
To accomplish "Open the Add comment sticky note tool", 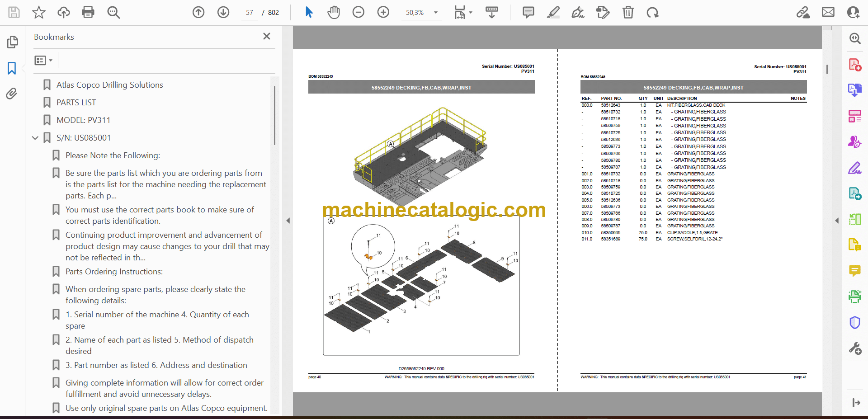I will (528, 12).
